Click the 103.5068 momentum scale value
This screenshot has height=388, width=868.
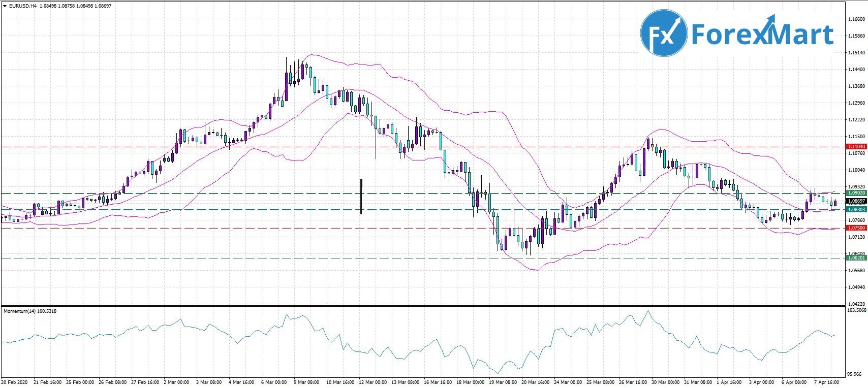[x=856, y=310]
